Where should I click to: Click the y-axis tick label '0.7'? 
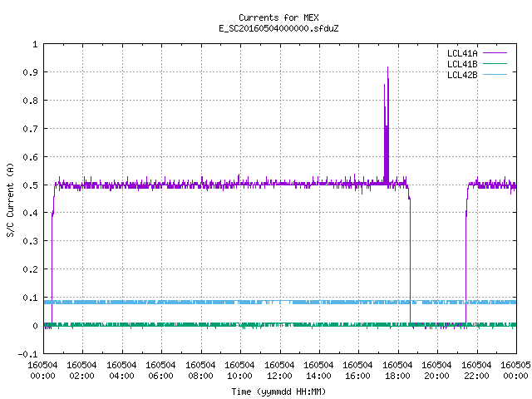click(30, 129)
